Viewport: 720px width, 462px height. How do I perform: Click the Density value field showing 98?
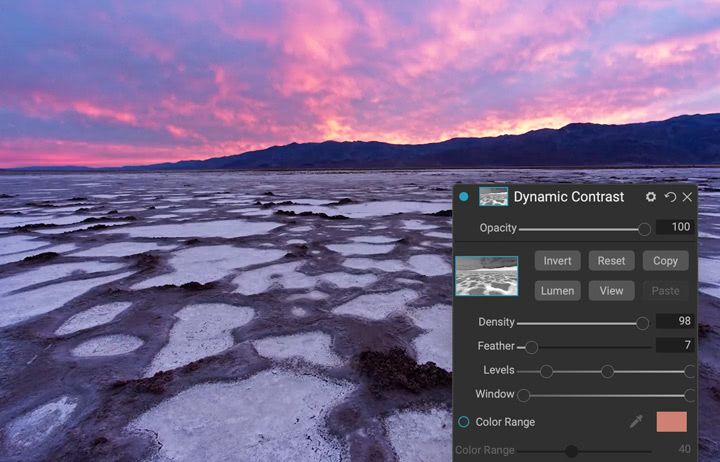point(675,321)
